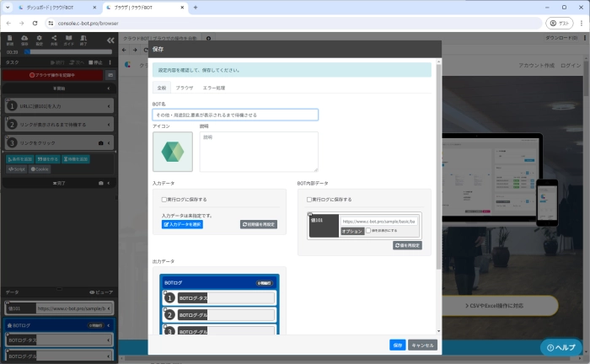Collapse sidebar with double-chevron icon
This screenshot has height=364, width=590.
tap(110, 40)
